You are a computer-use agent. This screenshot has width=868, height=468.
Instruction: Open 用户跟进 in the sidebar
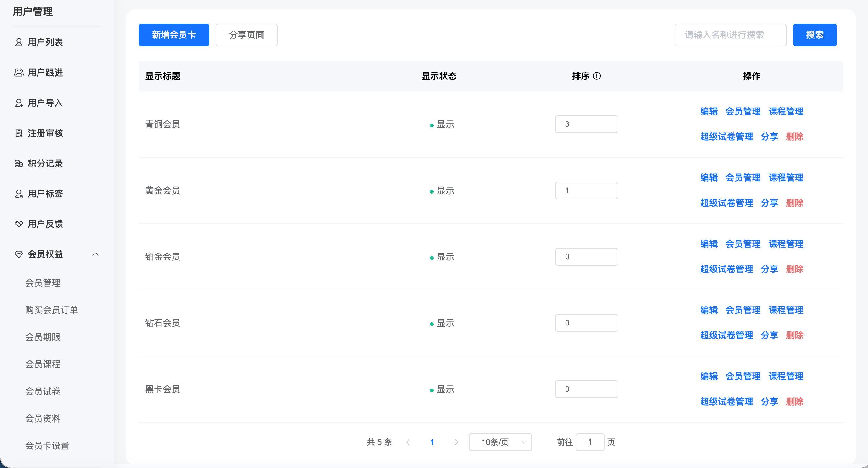point(45,73)
